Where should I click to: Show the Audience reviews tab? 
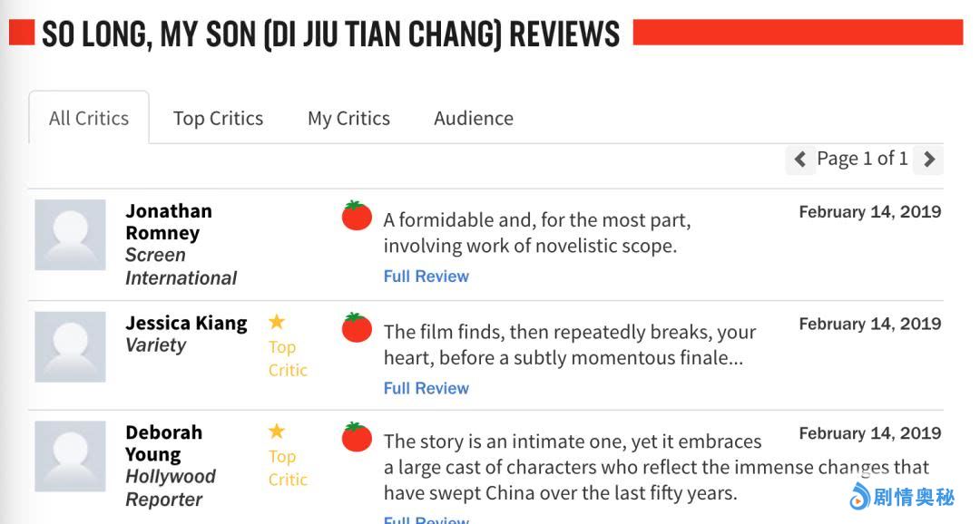pos(474,118)
